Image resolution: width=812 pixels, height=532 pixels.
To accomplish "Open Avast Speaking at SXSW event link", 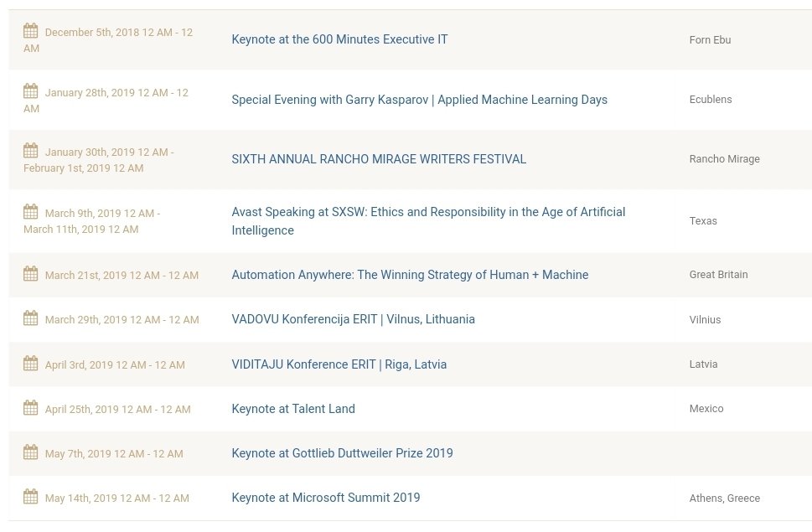I will click(428, 221).
